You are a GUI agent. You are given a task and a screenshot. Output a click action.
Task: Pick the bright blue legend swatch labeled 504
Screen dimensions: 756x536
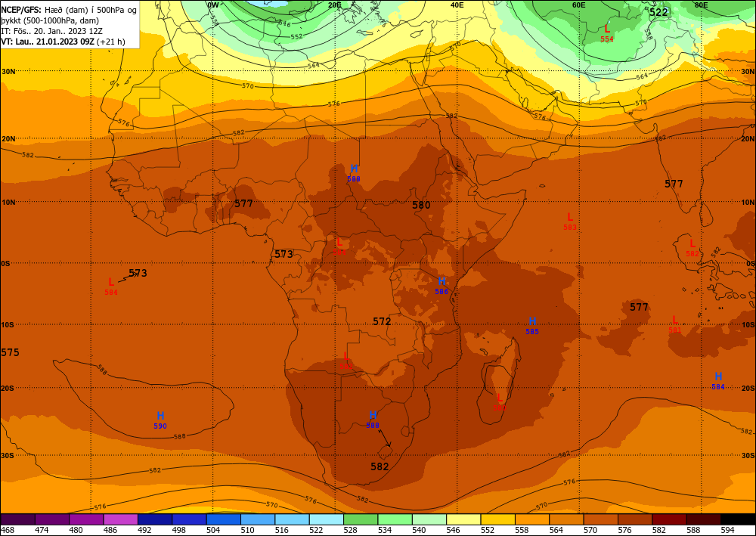(x=223, y=519)
